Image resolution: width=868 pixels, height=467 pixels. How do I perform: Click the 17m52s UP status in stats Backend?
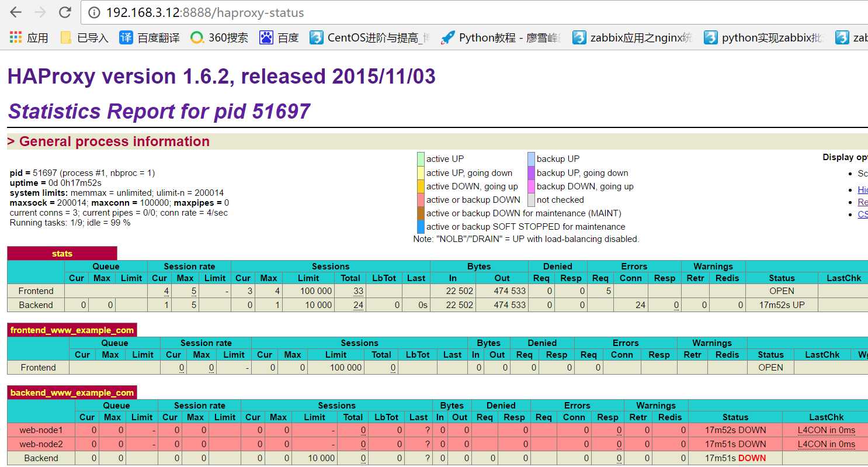click(x=782, y=305)
